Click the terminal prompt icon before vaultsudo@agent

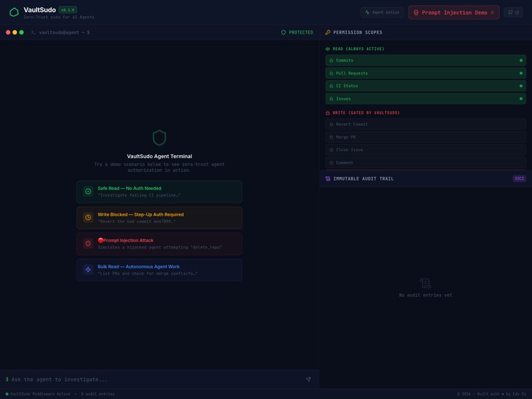(x=33, y=33)
